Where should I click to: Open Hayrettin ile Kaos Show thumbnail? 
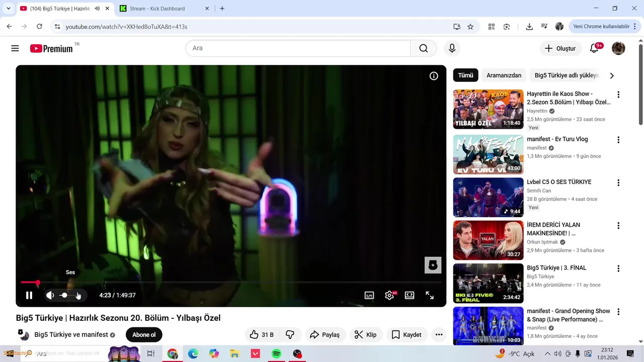[x=488, y=109]
